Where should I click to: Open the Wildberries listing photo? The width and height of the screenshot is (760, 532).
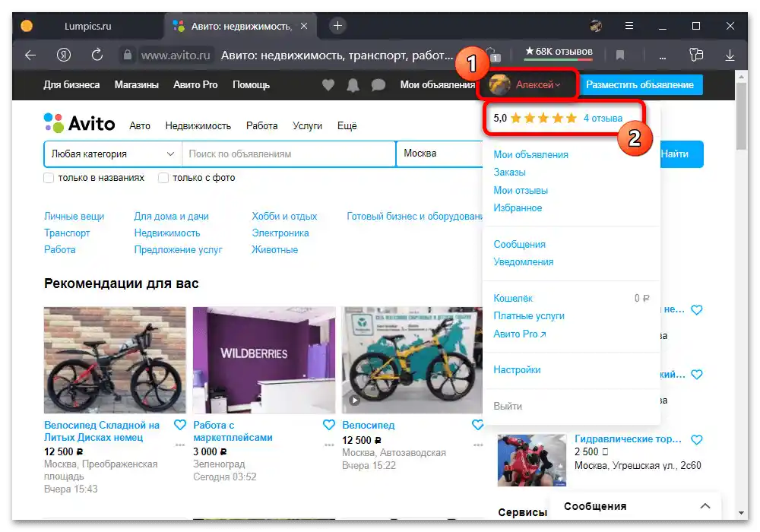tap(264, 360)
